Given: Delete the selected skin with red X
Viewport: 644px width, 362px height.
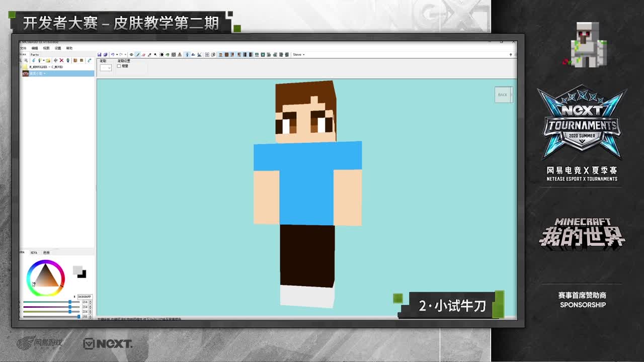Looking at the screenshot, I should (x=61, y=60).
